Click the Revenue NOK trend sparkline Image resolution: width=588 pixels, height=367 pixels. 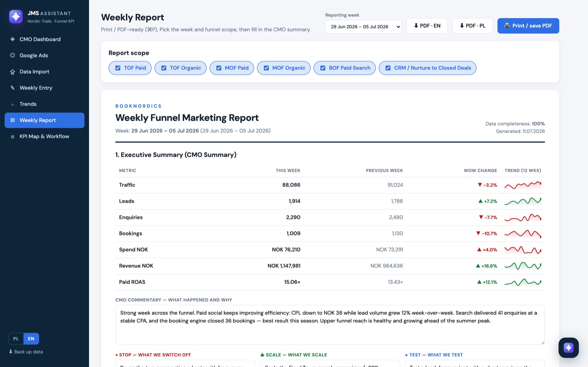(x=523, y=266)
